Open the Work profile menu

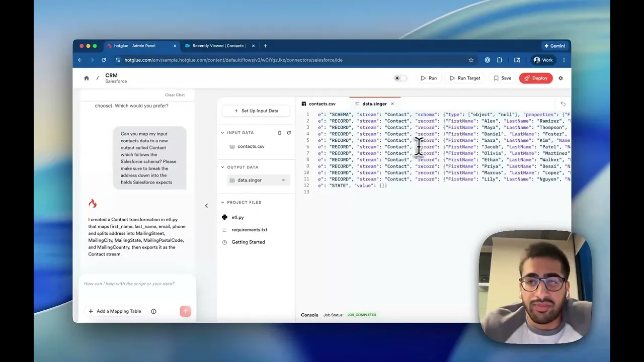(543, 60)
